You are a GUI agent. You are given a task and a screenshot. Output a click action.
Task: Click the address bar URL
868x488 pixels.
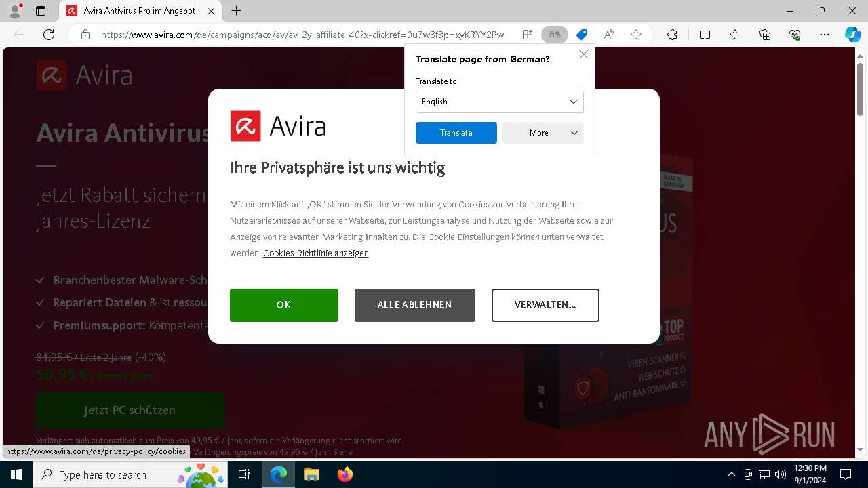[x=305, y=35]
